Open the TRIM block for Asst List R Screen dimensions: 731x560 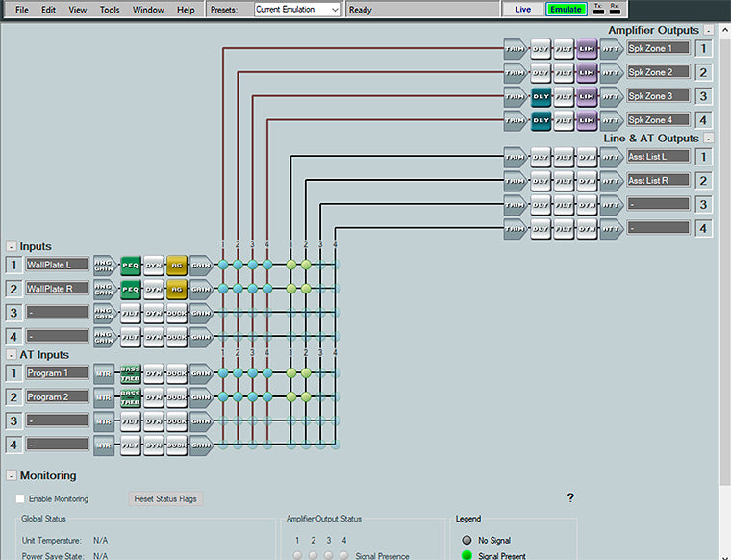pos(516,181)
